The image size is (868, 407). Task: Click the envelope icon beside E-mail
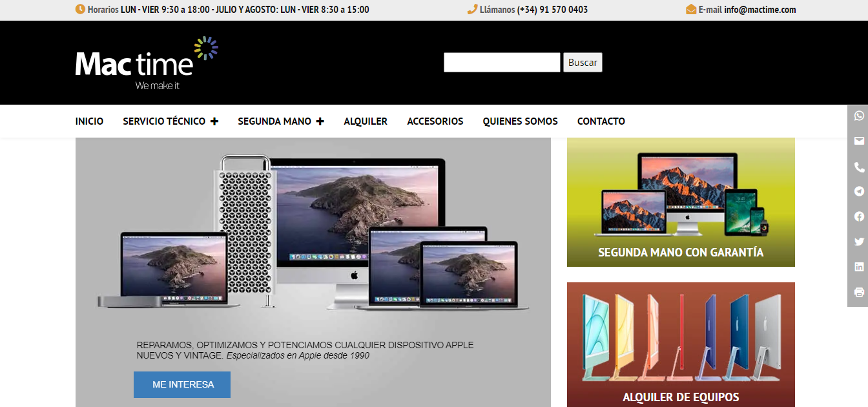click(x=691, y=10)
